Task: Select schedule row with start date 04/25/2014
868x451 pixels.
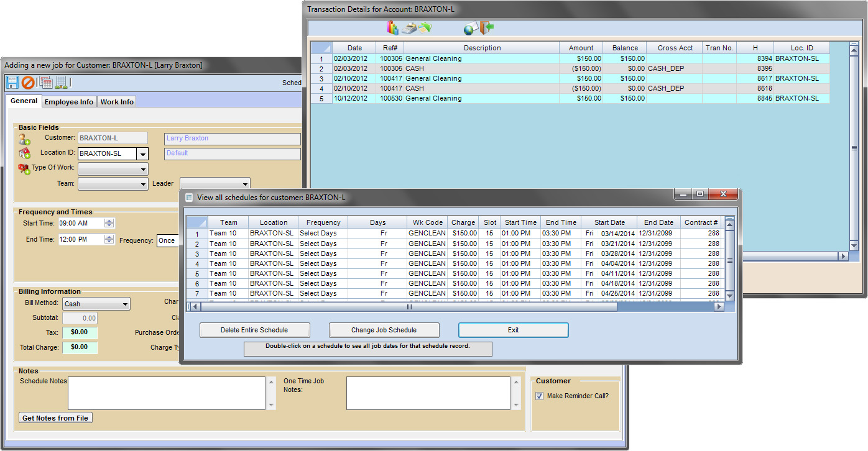Action: pyautogui.click(x=454, y=293)
